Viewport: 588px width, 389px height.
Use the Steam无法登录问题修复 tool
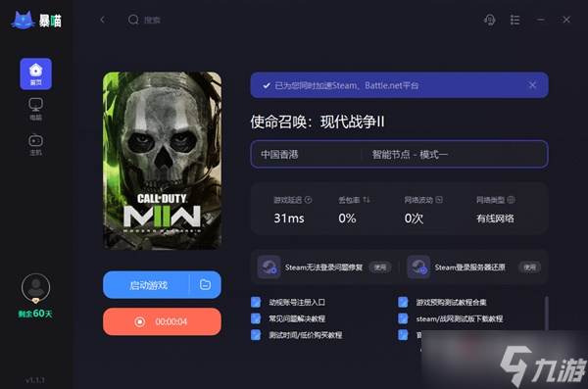point(380,267)
